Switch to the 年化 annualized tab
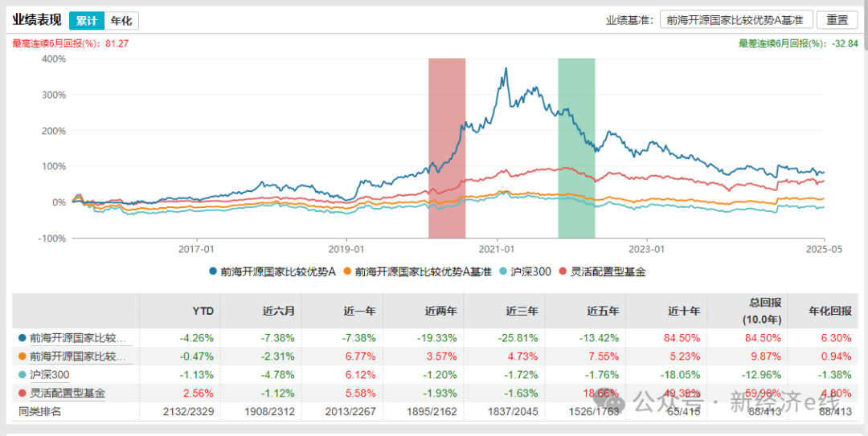868x436 pixels. click(121, 21)
